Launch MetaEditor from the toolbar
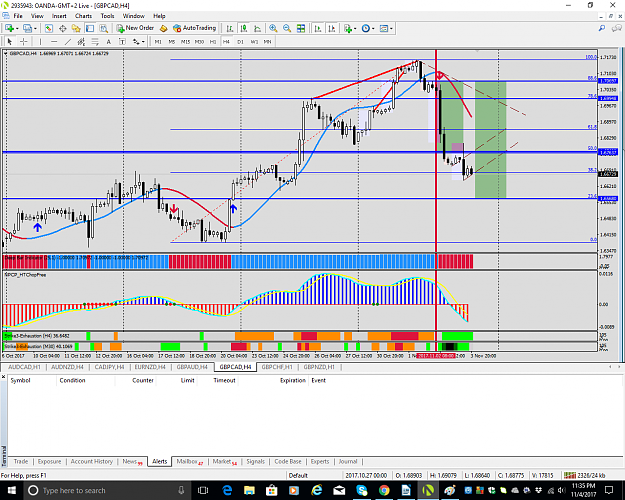The image size is (625, 500). pyautogui.click(x=163, y=28)
